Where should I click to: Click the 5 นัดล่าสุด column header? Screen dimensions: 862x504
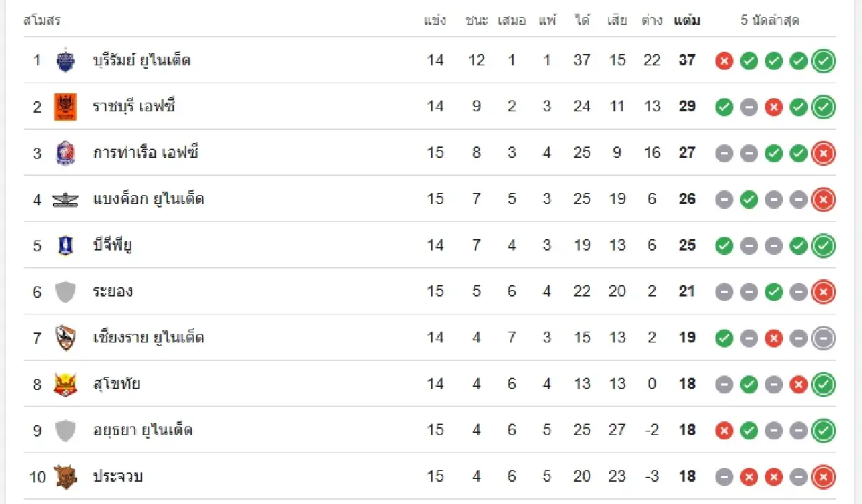(x=770, y=21)
